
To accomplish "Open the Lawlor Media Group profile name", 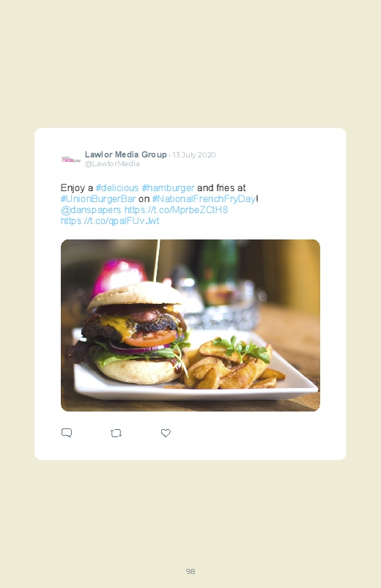I will (x=126, y=155).
